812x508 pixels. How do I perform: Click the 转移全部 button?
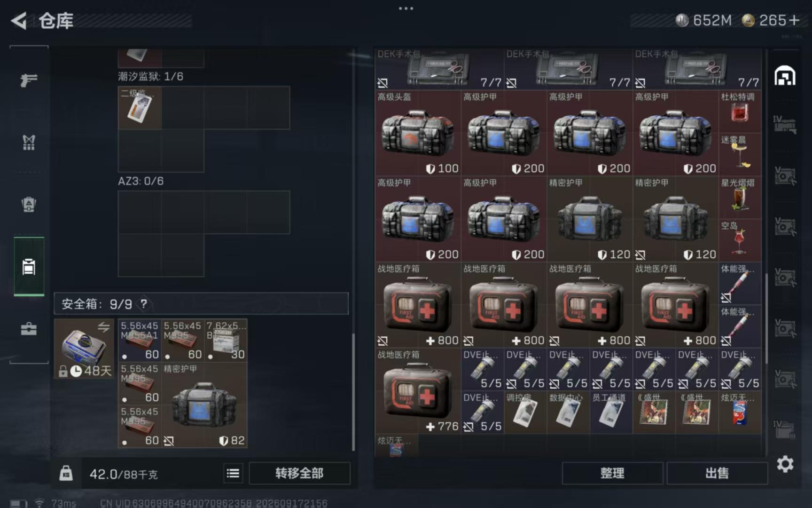(x=299, y=473)
